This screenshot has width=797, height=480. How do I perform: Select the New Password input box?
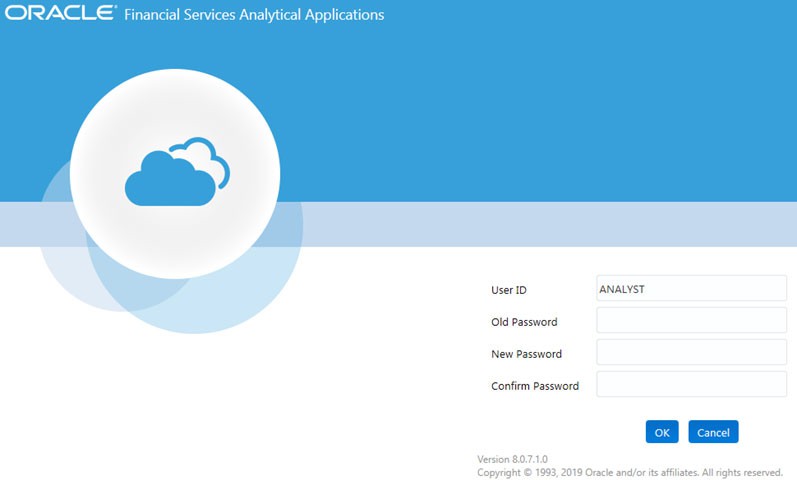click(x=691, y=352)
